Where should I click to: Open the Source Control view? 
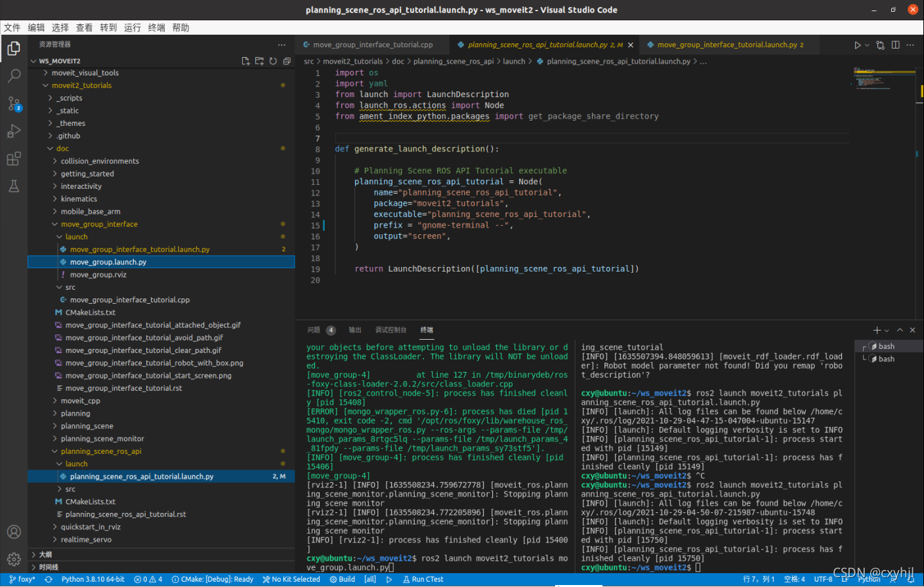pyautogui.click(x=14, y=104)
